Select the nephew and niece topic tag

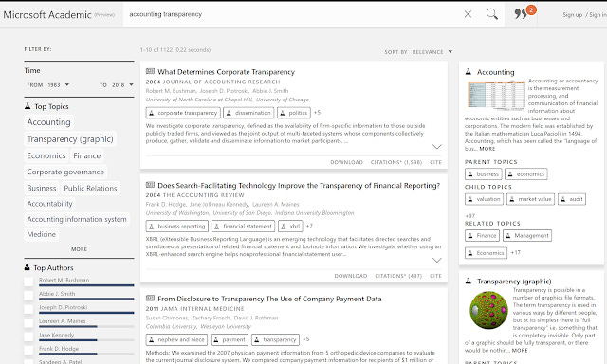[x=176, y=340]
